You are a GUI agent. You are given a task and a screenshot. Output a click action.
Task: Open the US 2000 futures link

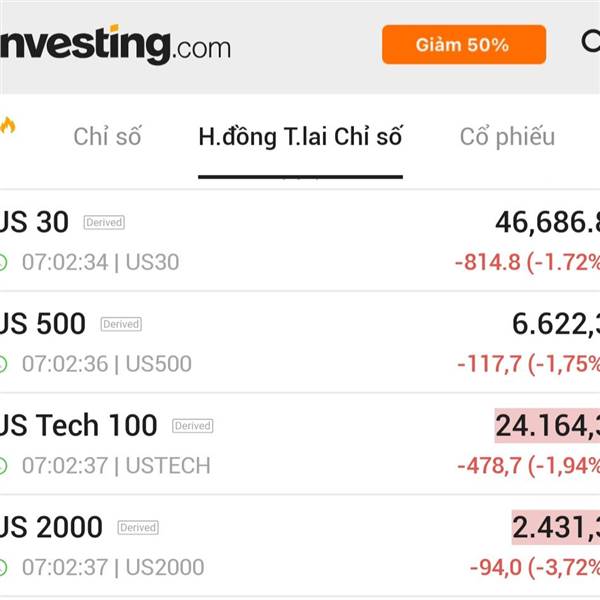52,527
